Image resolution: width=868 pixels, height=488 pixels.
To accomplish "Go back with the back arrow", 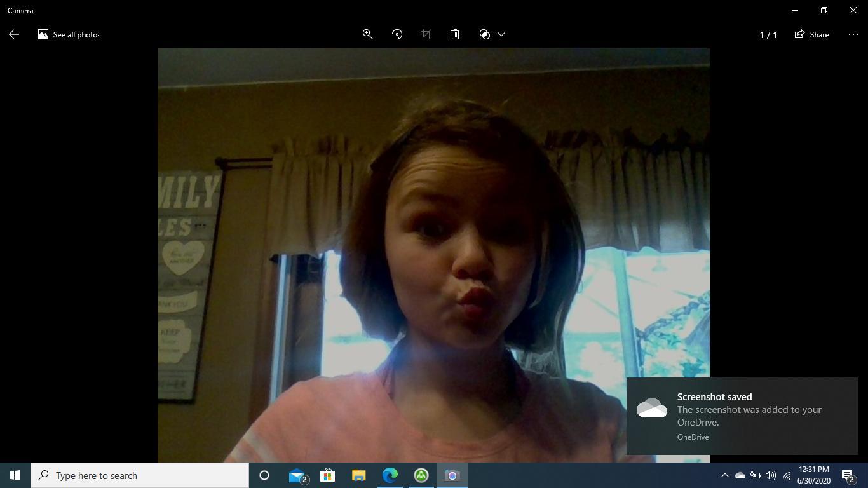I will [14, 34].
